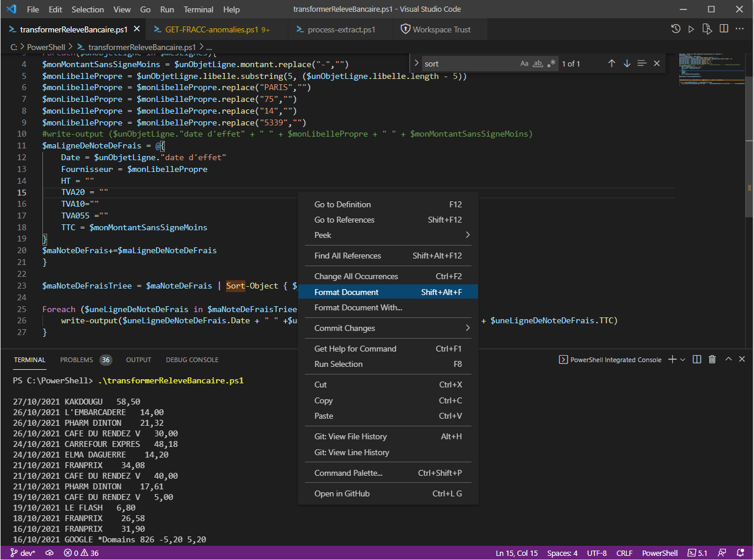
Task: Toggle Match Case in find widget
Action: click(x=524, y=64)
